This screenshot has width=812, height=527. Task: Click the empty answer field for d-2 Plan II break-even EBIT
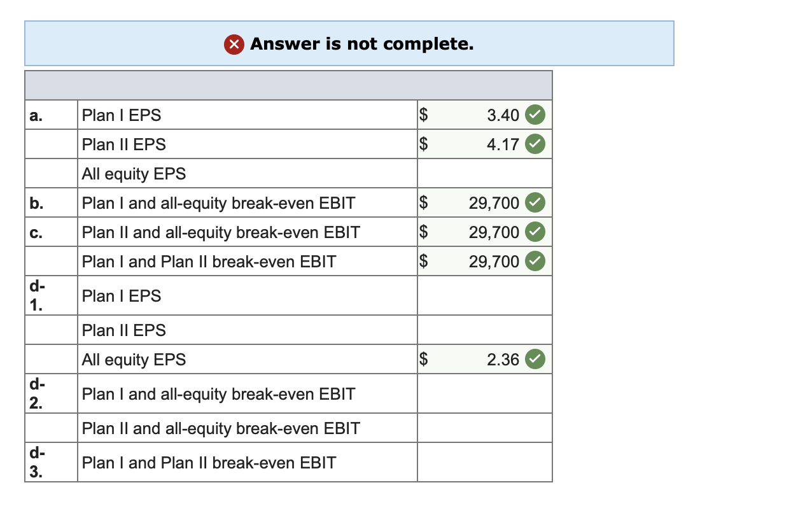(484, 428)
